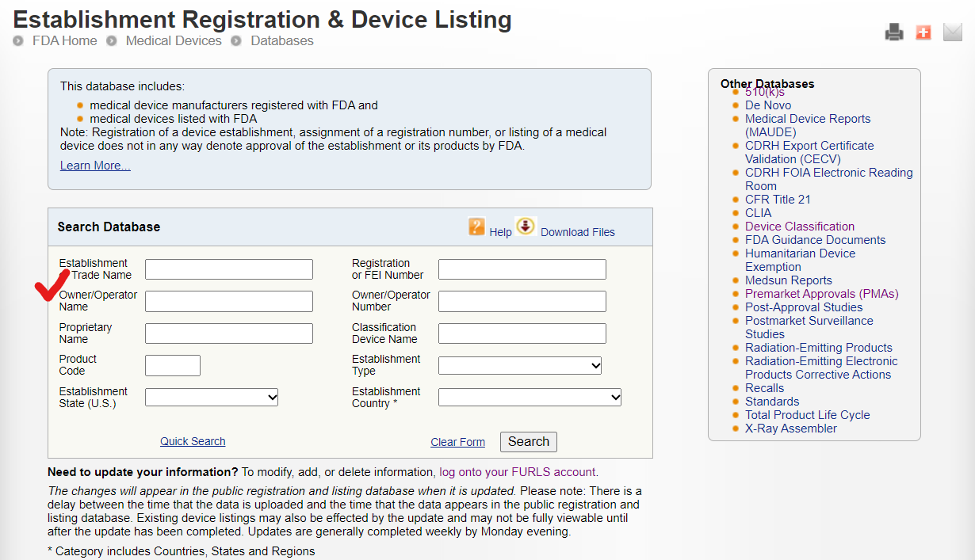Open Premarket Approvals (PMAs) link
Screen dimensions: 975x560
click(822, 294)
